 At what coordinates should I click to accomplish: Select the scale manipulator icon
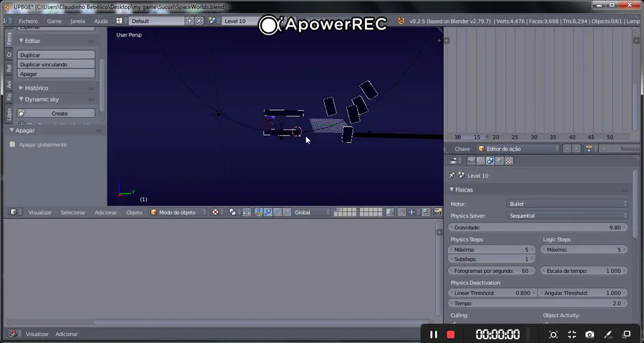[x=287, y=212]
